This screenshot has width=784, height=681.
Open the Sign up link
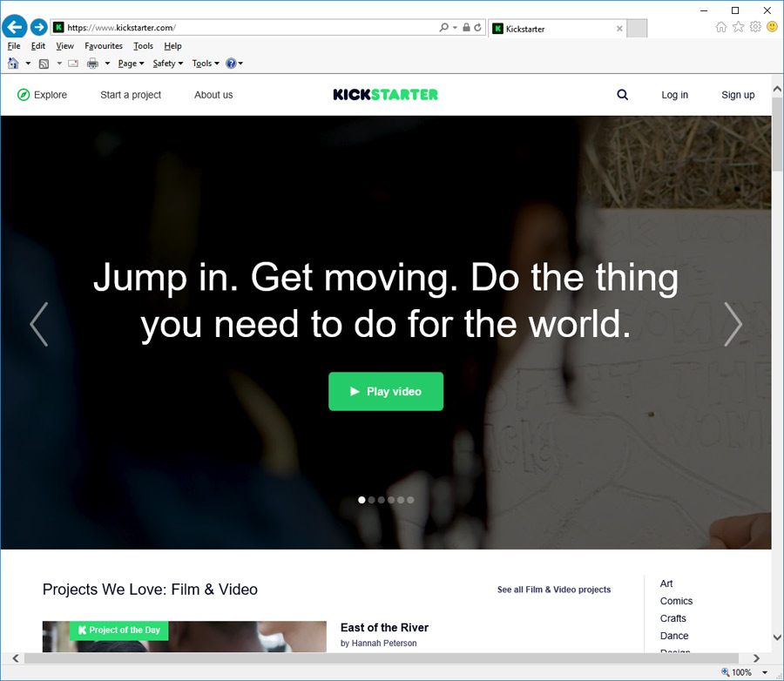pyautogui.click(x=738, y=95)
